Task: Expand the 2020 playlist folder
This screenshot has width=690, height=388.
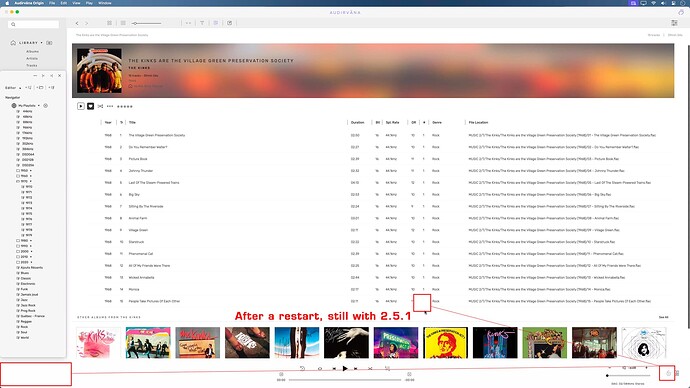Action: coord(31,262)
